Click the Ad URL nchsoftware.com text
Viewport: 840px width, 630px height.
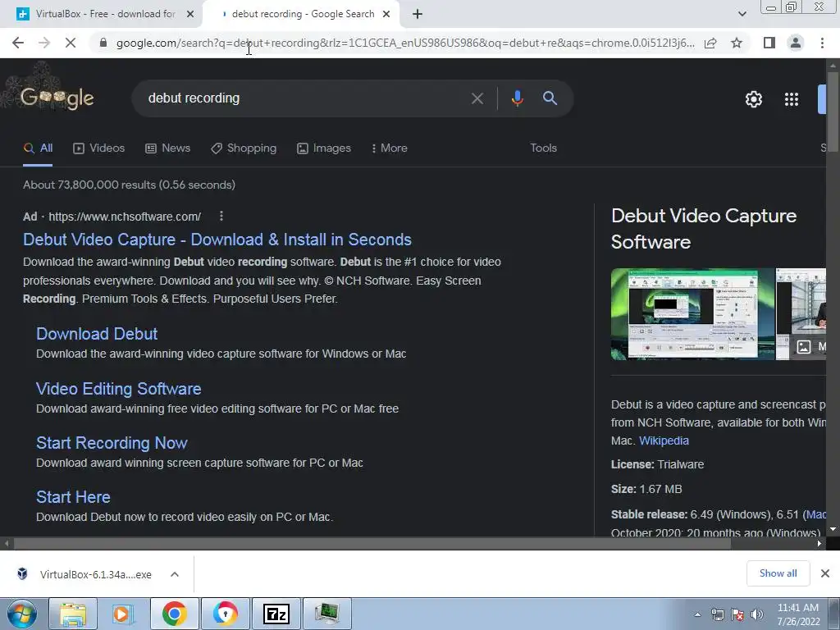(125, 217)
